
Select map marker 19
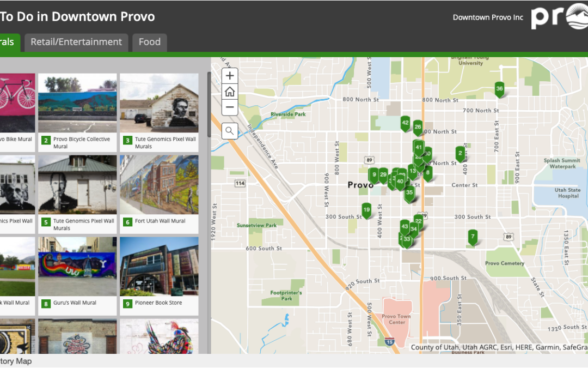click(x=366, y=210)
